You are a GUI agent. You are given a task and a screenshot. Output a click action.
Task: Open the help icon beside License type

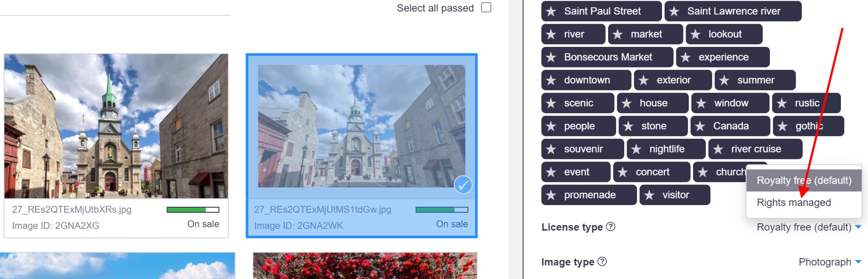(611, 227)
